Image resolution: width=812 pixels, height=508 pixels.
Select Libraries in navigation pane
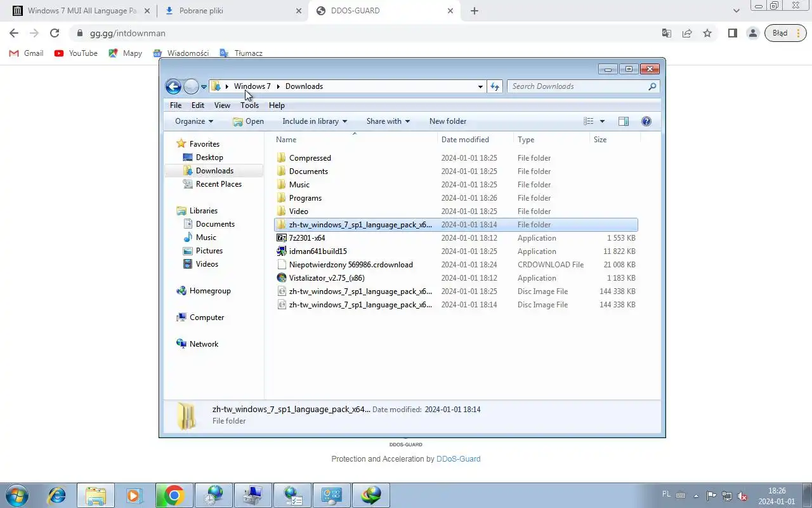coord(204,211)
